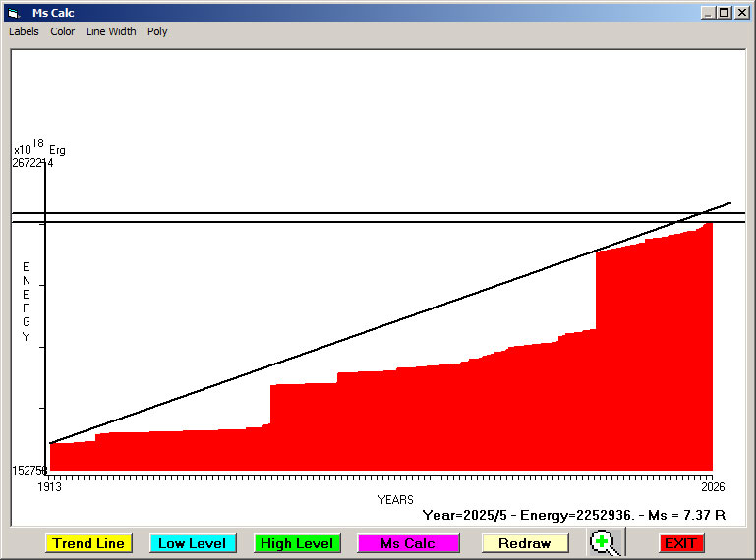Open the Poly menu

click(x=157, y=31)
